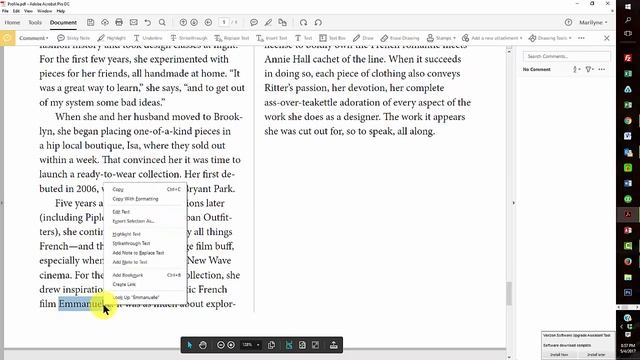Select the Strikethrough tool
Viewport: 640px width, 360px height.
[x=189, y=38]
